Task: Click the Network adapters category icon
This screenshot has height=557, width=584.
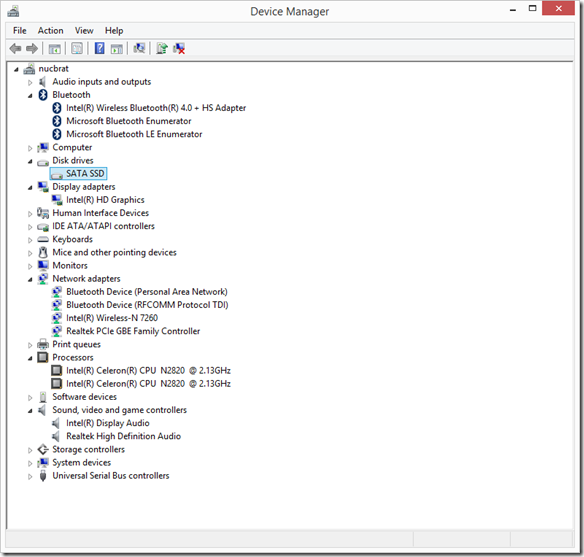Action: [x=43, y=279]
